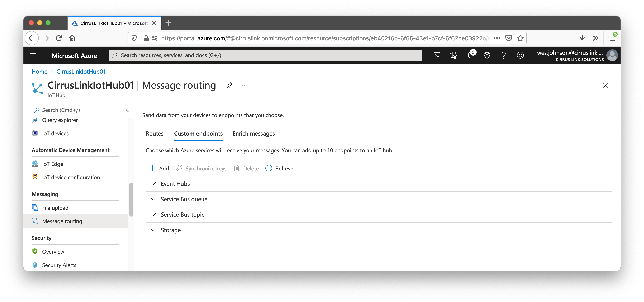Viewport: 644px width, 302px height.
Task: Open Azure Cloud Shell icon
Action: 436,55
